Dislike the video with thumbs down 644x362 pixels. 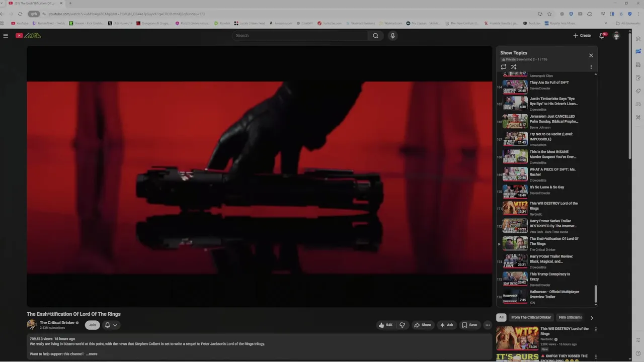pos(402,325)
